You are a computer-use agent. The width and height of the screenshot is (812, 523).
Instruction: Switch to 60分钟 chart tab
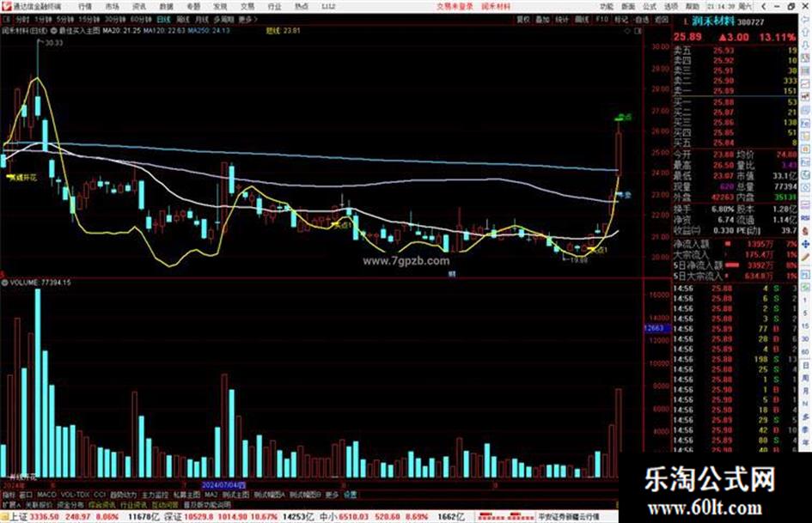140,19
